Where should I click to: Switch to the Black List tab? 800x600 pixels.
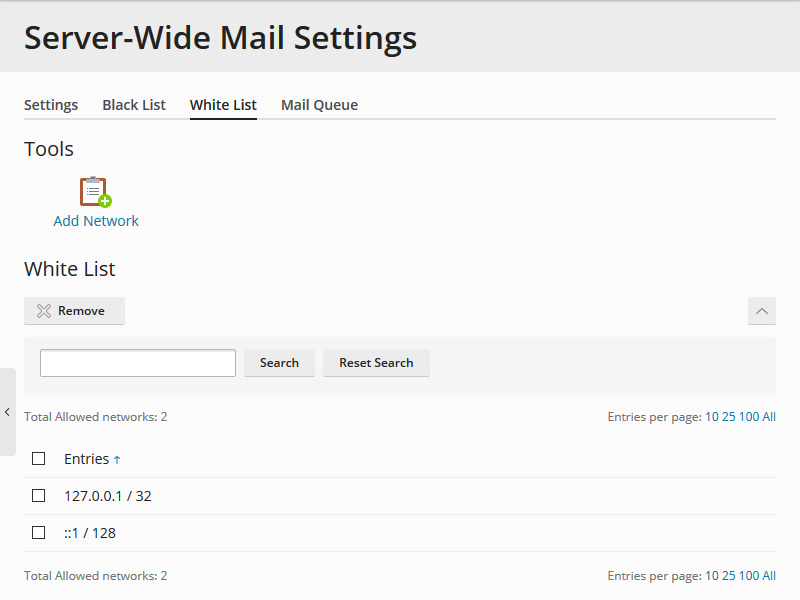coord(134,105)
